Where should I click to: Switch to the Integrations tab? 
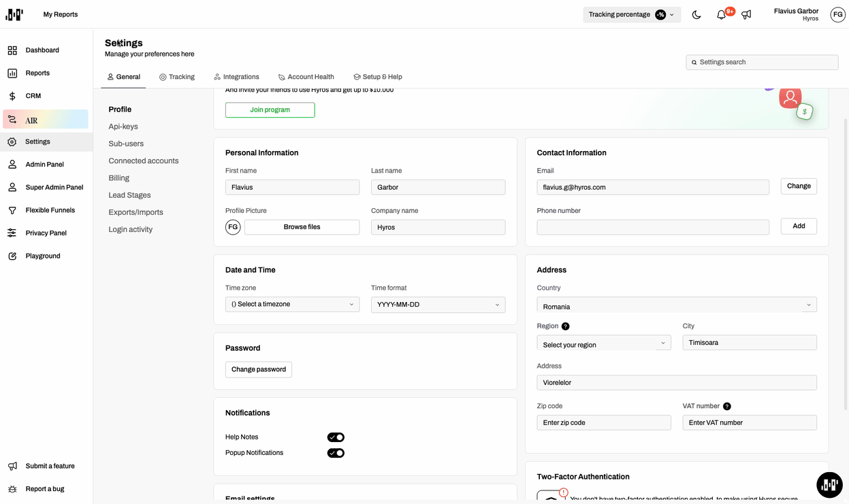(x=236, y=77)
